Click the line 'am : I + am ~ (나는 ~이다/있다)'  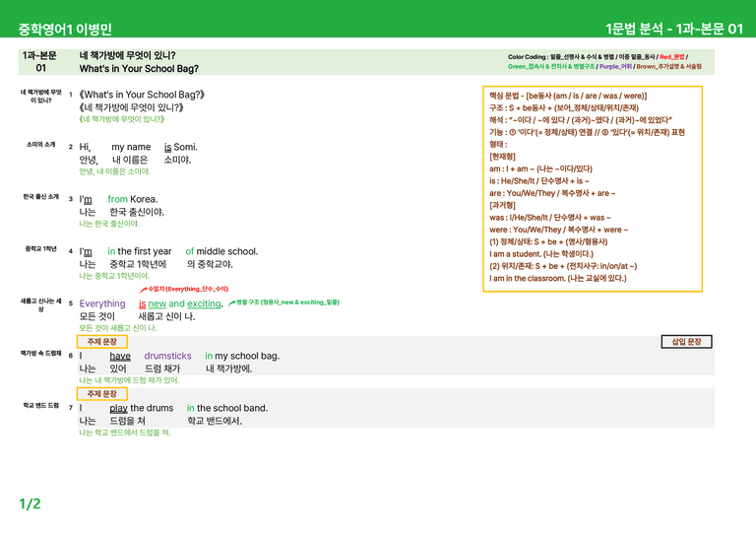coord(540,168)
